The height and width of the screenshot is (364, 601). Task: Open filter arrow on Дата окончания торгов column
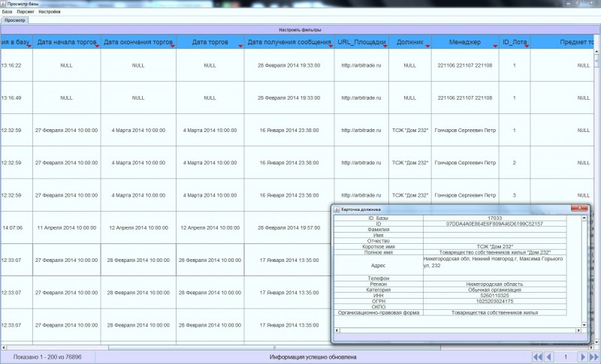173,46
